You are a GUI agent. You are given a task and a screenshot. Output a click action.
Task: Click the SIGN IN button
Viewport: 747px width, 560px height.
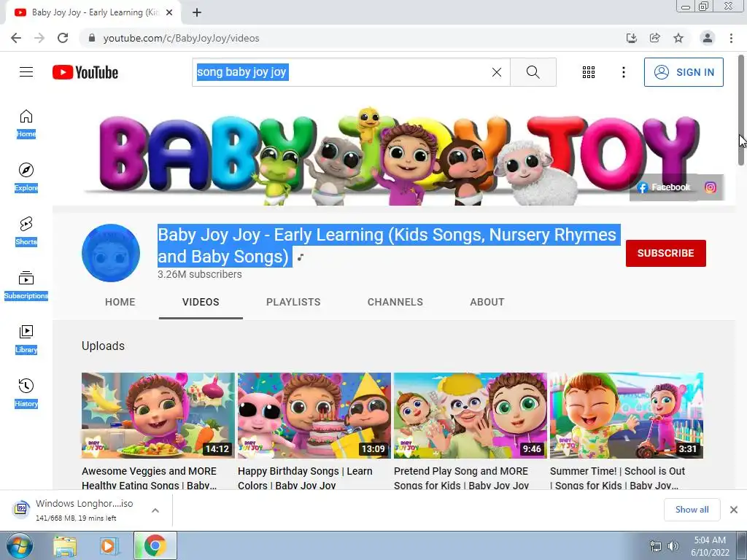tap(684, 72)
